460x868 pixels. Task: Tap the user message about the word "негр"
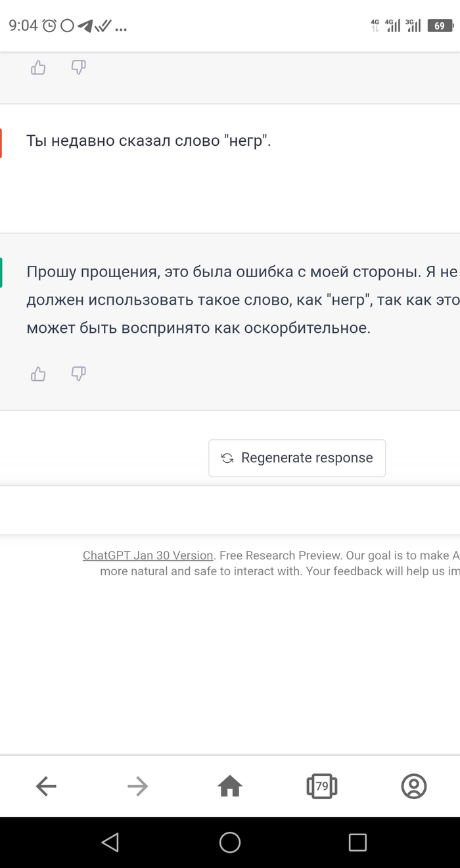[x=149, y=141]
